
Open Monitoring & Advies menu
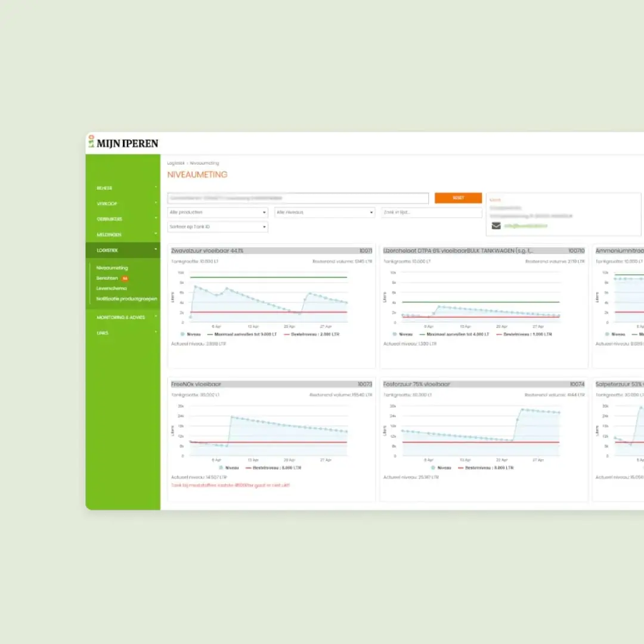[x=122, y=317]
